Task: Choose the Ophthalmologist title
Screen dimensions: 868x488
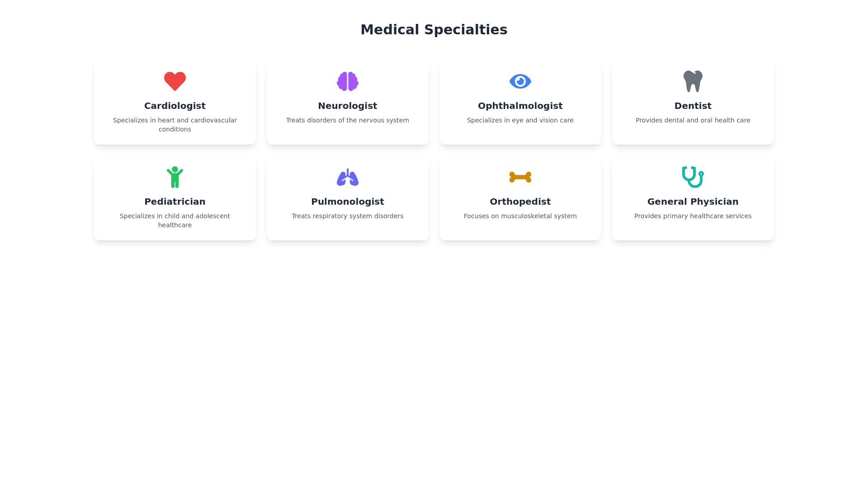Action: click(x=520, y=106)
